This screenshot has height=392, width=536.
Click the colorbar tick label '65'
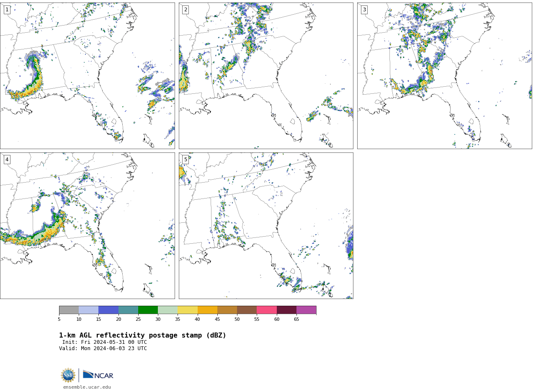296,320
